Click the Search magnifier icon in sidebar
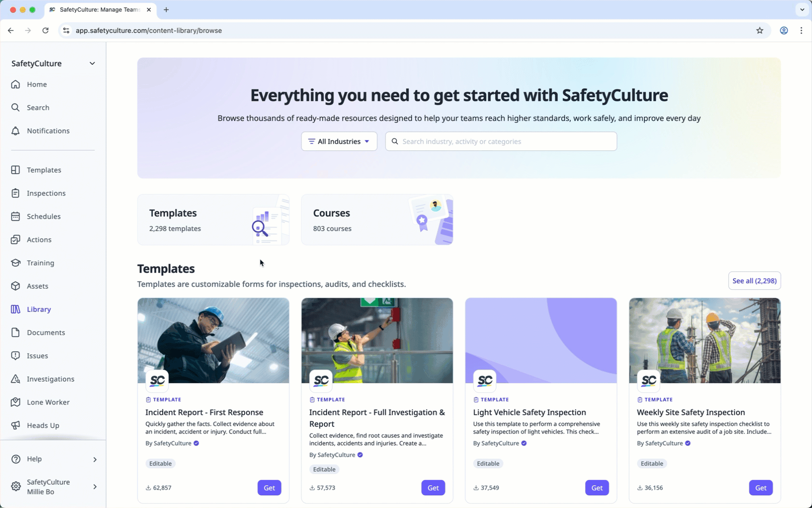This screenshot has height=508, width=812. point(15,107)
